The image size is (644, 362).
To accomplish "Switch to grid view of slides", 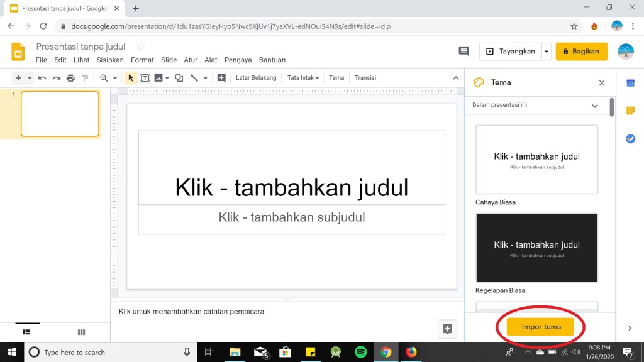I will point(81,332).
